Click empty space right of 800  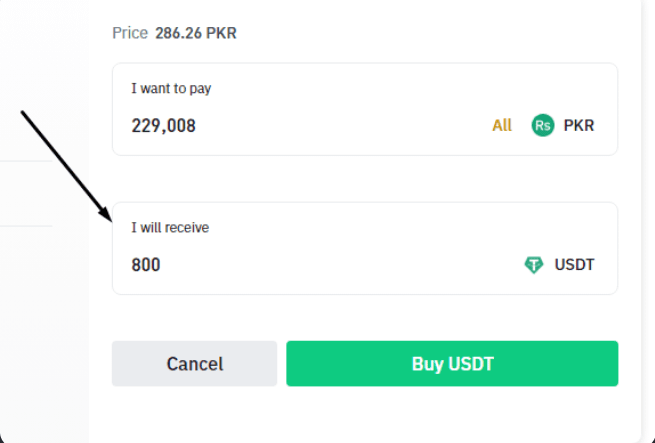(x=340, y=265)
